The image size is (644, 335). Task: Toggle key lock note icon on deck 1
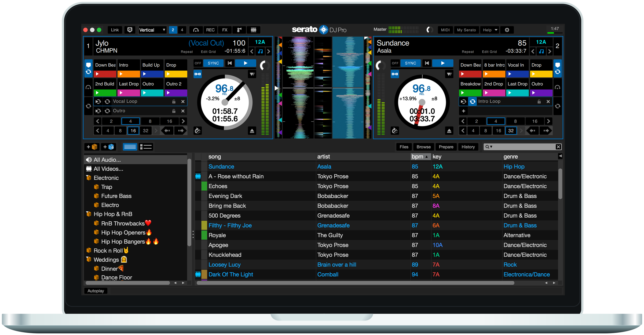tap(260, 51)
